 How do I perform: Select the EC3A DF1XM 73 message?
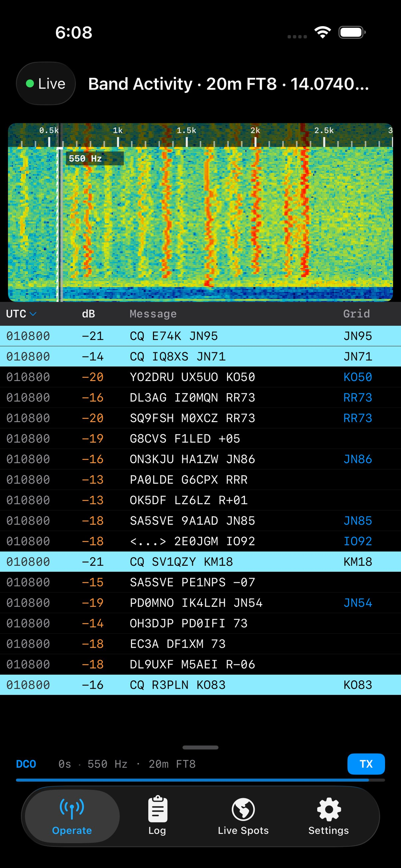(x=178, y=644)
